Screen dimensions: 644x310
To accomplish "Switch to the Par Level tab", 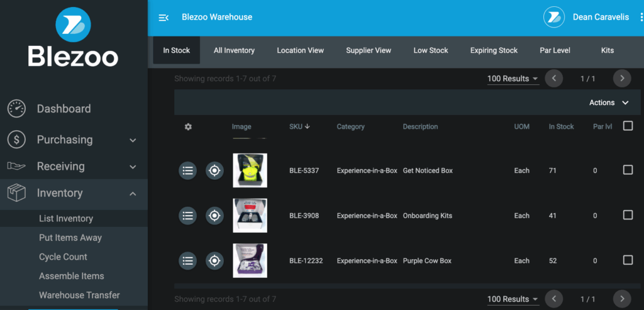I will point(555,50).
